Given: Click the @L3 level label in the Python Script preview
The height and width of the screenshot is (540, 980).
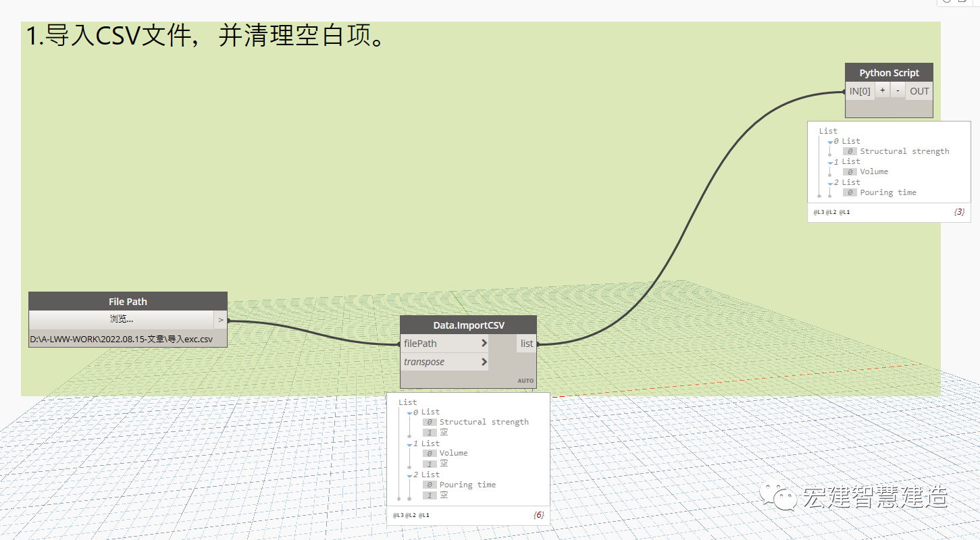Looking at the screenshot, I should click(819, 212).
